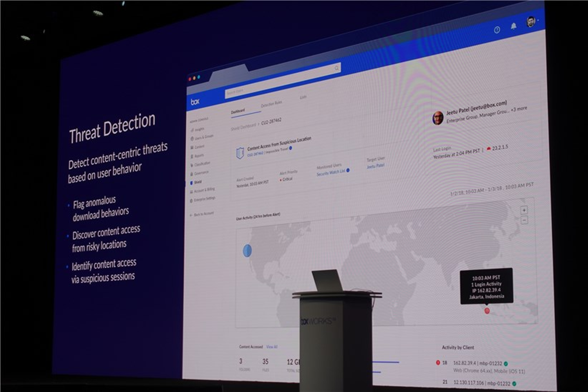The height and width of the screenshot is (392, 588).
Task: Click the search magnifier in the browser address bar
Action: click(x=337, y=68)
